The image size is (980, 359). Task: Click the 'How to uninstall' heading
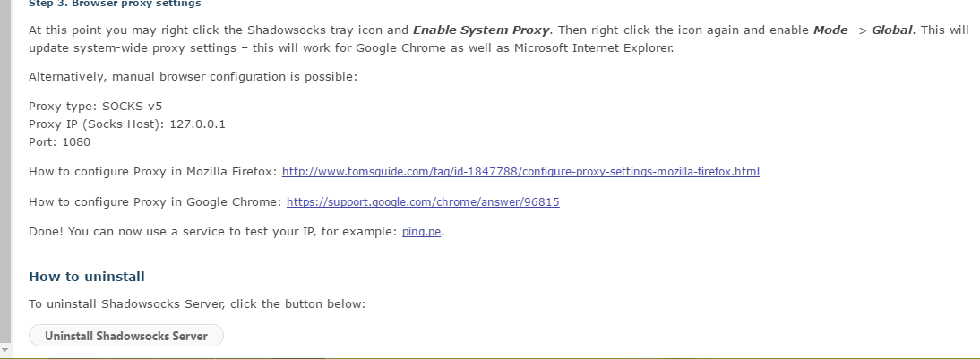(87, 277)
